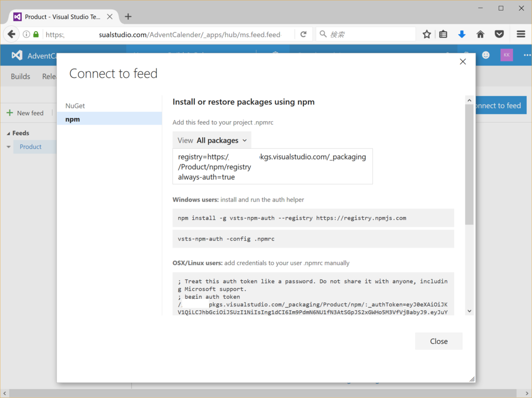Open bookmarks list icon
Viewport: 532px width, 398px height.
tap(443, 34)
